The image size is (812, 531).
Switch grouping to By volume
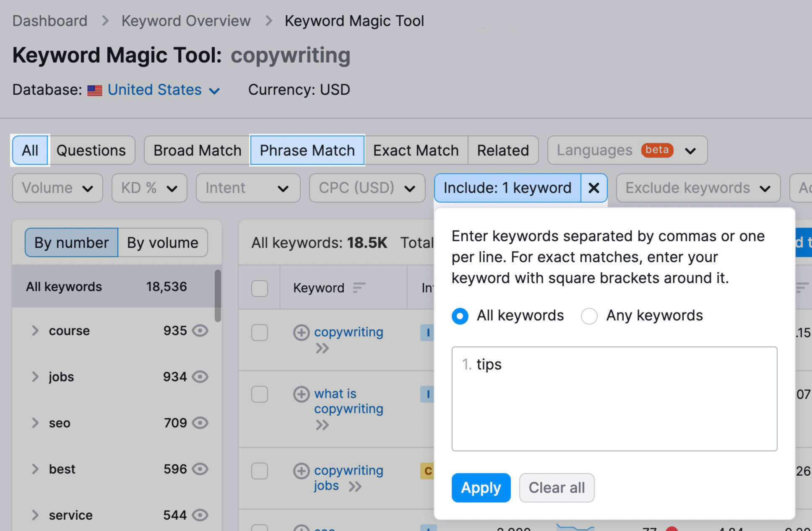point(163,242)
